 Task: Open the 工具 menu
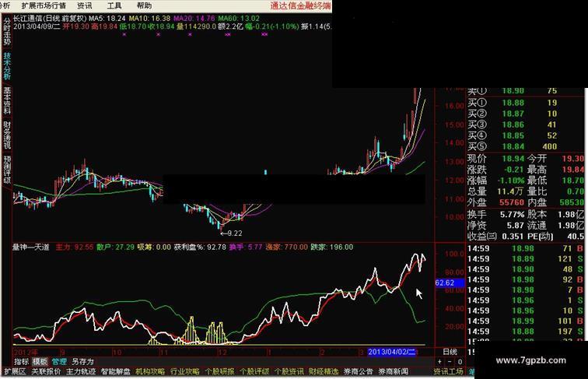114,5
